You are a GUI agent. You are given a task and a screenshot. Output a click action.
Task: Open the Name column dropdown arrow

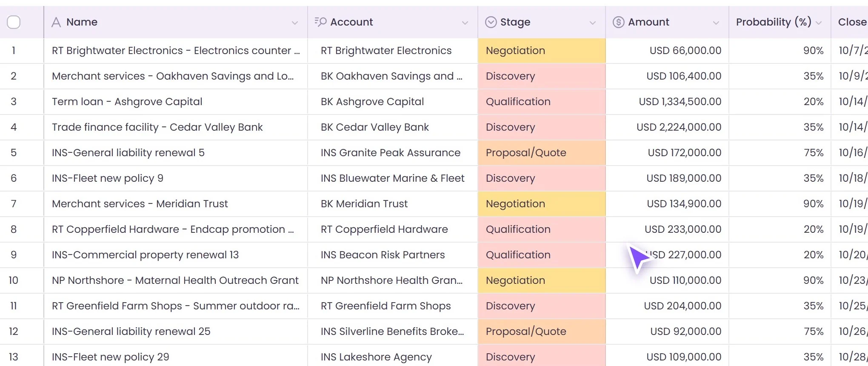(295, 23)
